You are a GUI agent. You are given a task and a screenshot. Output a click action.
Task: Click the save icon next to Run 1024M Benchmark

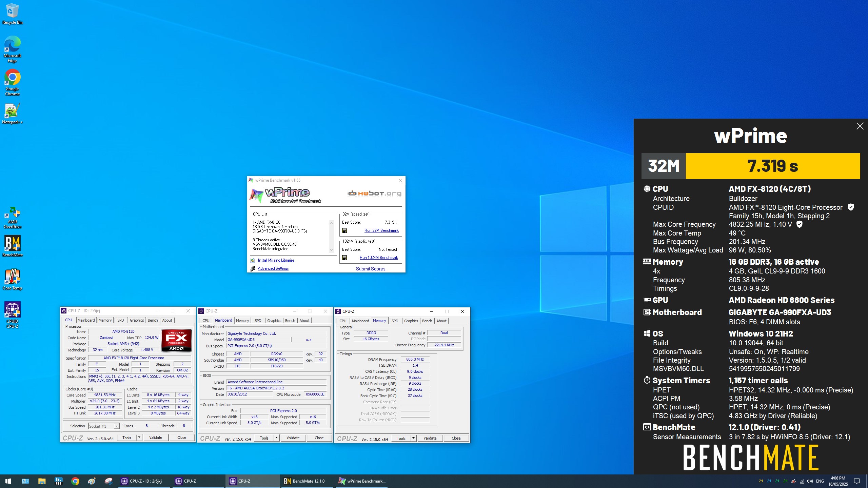tap(344, 258)
